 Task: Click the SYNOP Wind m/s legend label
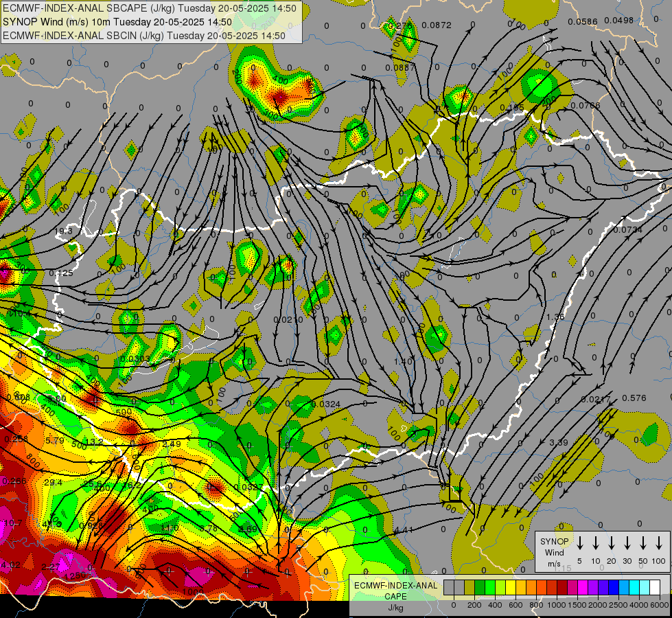pos(554,552)
